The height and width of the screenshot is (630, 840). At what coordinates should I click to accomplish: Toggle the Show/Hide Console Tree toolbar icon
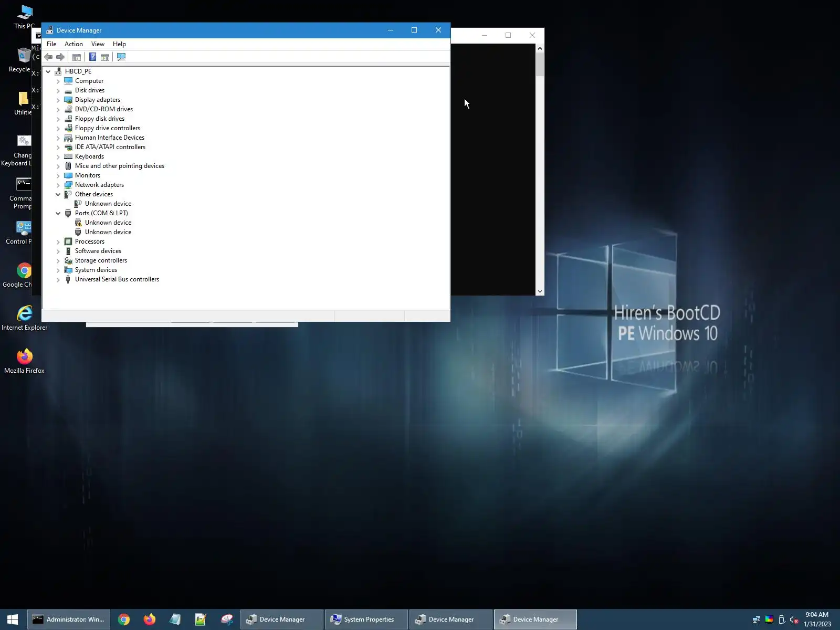(x=77, y=57)
